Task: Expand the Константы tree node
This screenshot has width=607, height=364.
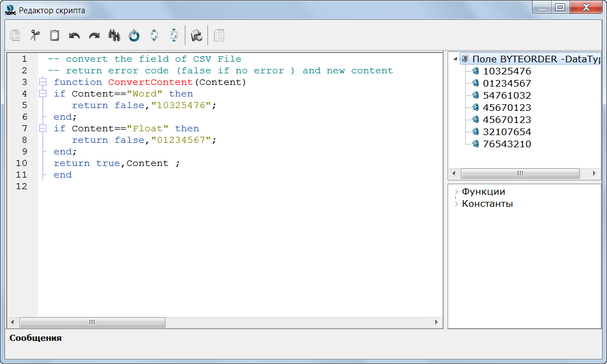Action: 456,204
